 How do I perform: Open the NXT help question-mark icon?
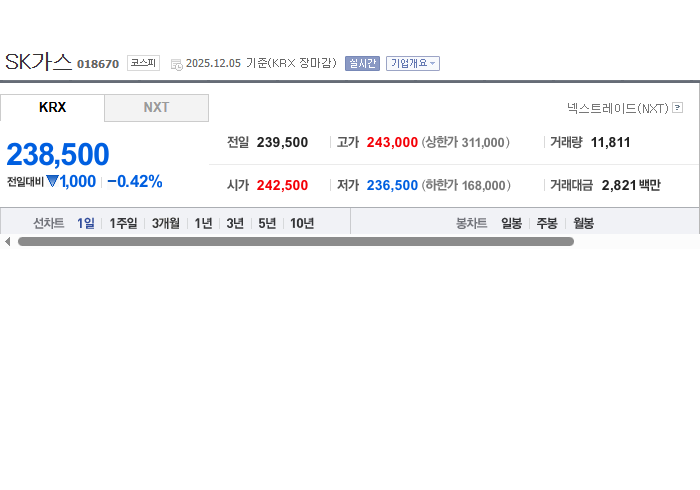[x=677, y=108]
